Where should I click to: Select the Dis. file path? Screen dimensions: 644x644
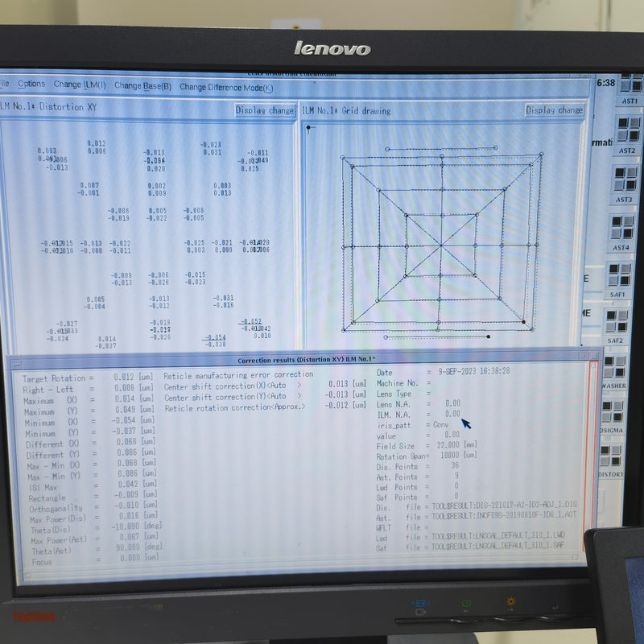click(505, 505)
